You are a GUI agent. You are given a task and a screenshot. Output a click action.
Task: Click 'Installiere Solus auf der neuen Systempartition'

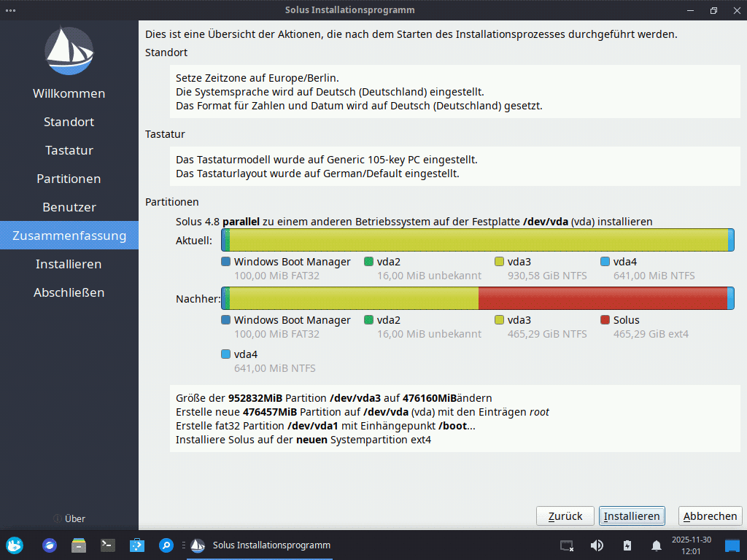(x=303, y=440)
